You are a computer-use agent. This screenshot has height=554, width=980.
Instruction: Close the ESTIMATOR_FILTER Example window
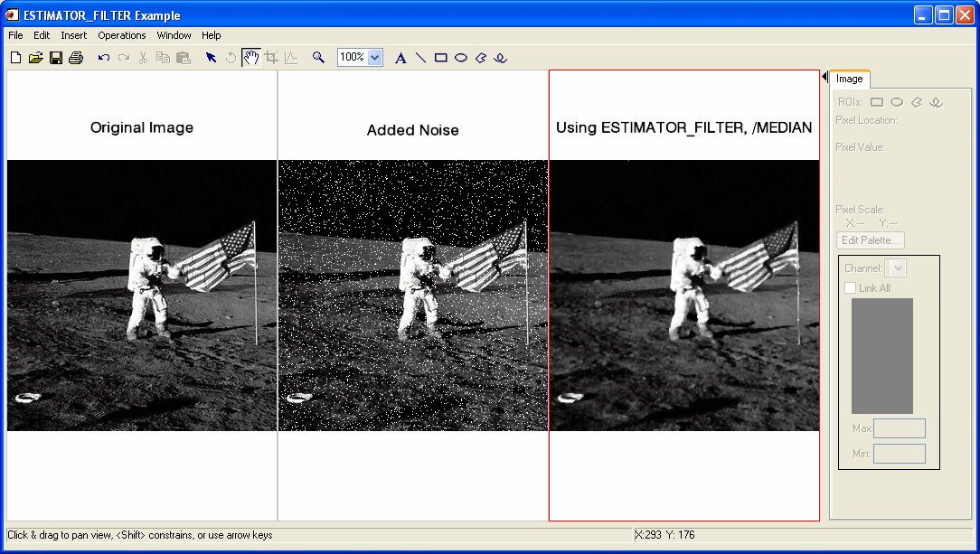click(965, 15)
